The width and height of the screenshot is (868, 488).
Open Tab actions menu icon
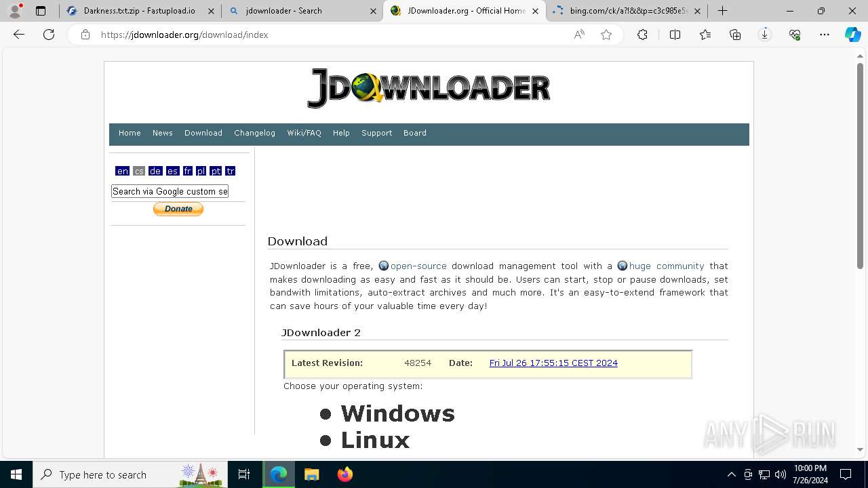click(41, 11)
